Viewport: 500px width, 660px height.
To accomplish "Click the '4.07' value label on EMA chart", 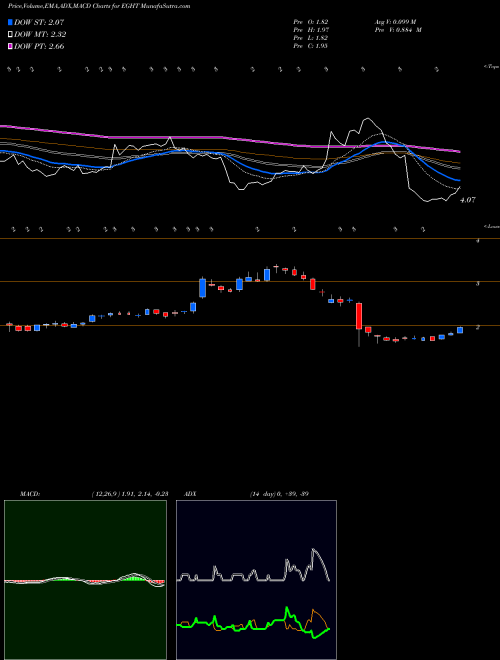I will click(x=468, y=200).
